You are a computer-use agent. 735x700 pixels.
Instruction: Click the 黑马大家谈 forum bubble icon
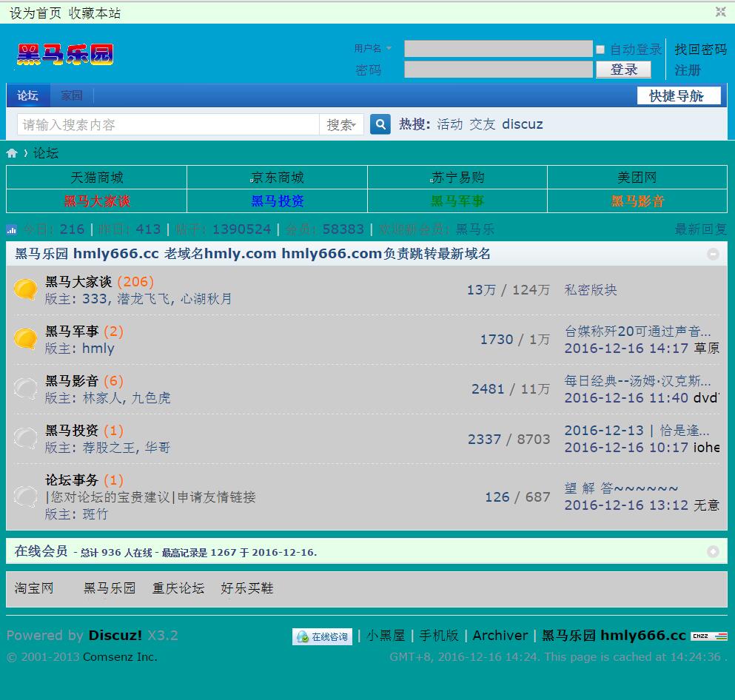25,289
